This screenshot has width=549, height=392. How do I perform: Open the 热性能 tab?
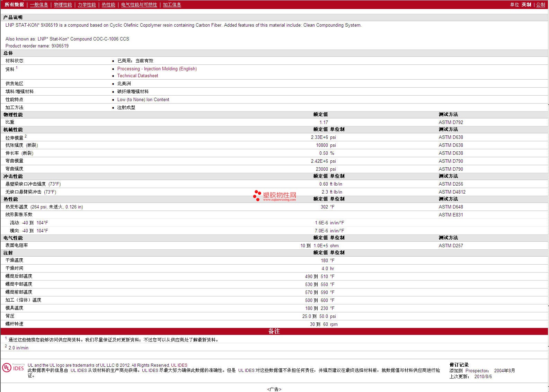108,5
